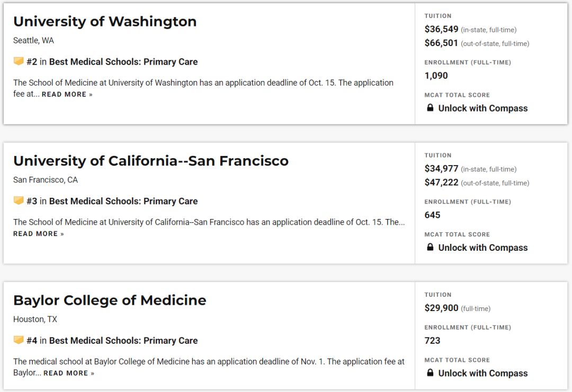Click the lock icon in Baylor card

[x=430, y=372]
